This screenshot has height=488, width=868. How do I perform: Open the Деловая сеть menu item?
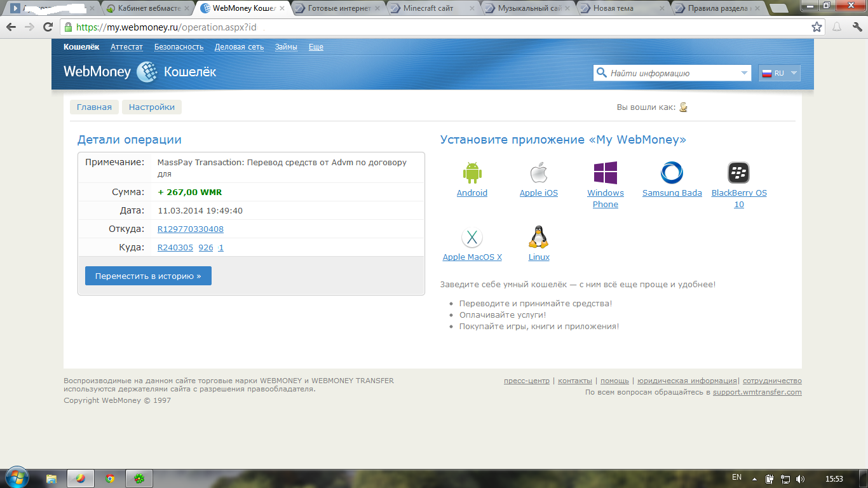[x=239, y=47]
